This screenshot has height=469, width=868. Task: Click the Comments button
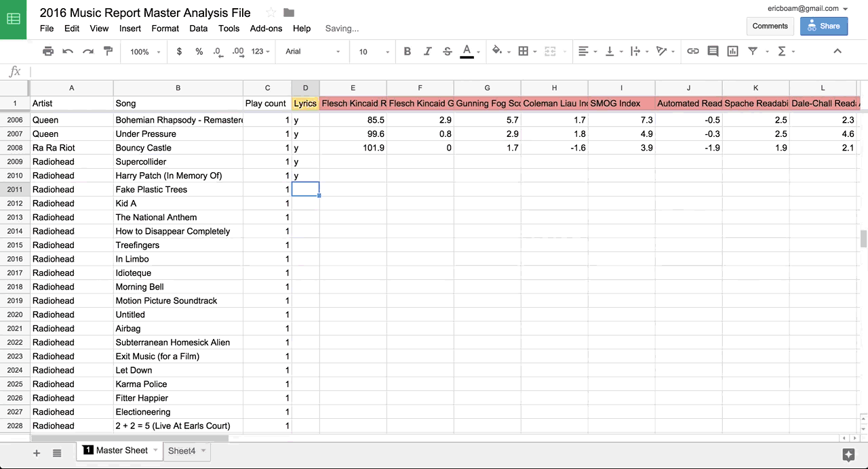coord(770,26)
